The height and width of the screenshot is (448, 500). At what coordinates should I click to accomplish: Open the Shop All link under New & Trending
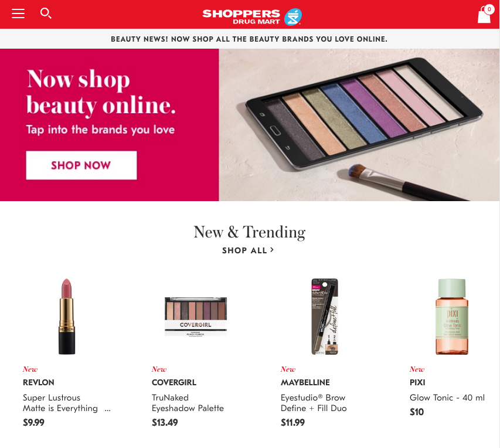(x=248, y=250)
